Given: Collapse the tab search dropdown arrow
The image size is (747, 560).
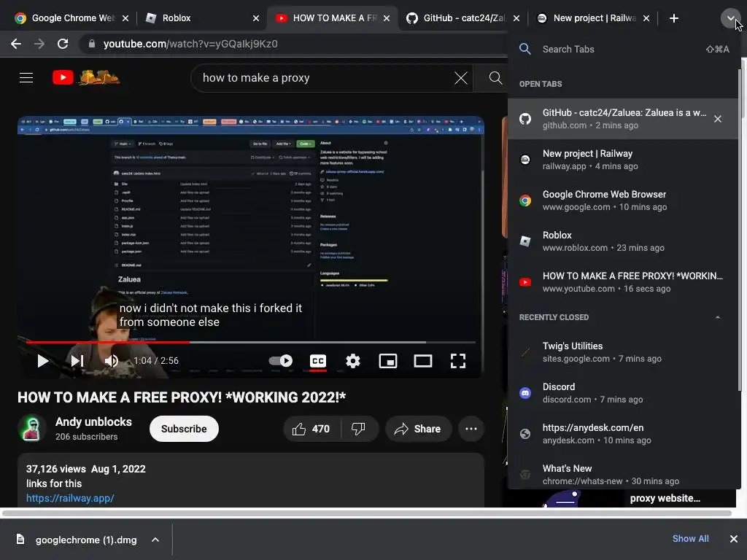Looking at the screenshot, I should (730, 18).
